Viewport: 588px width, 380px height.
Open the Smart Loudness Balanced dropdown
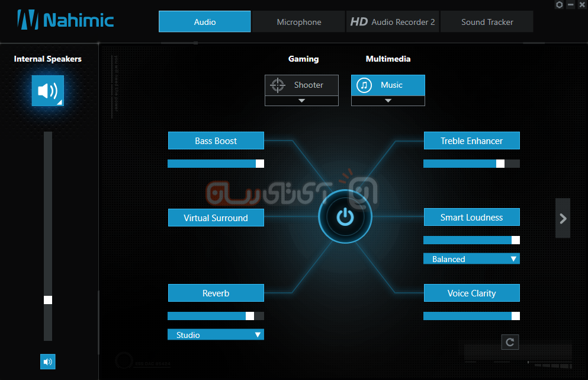click(471, 258)
